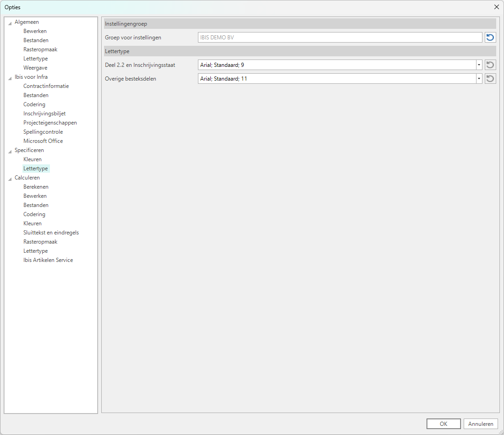Collapse the Specificeren tree node
This screenshot has width=504, height=435.
point(10,151)
